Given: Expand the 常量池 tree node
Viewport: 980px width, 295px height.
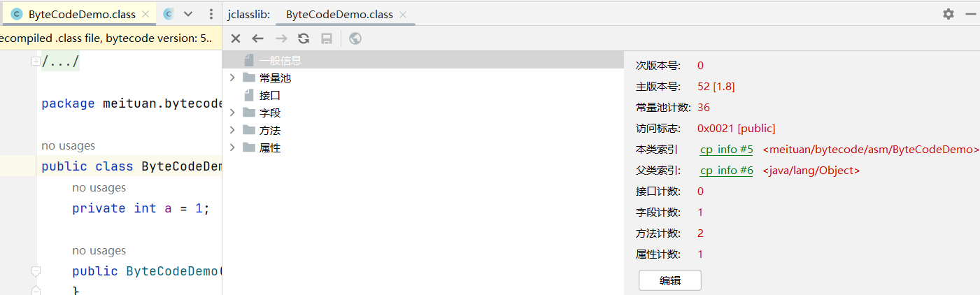Looking at the screenshot, I should click(x=233, y=78).
